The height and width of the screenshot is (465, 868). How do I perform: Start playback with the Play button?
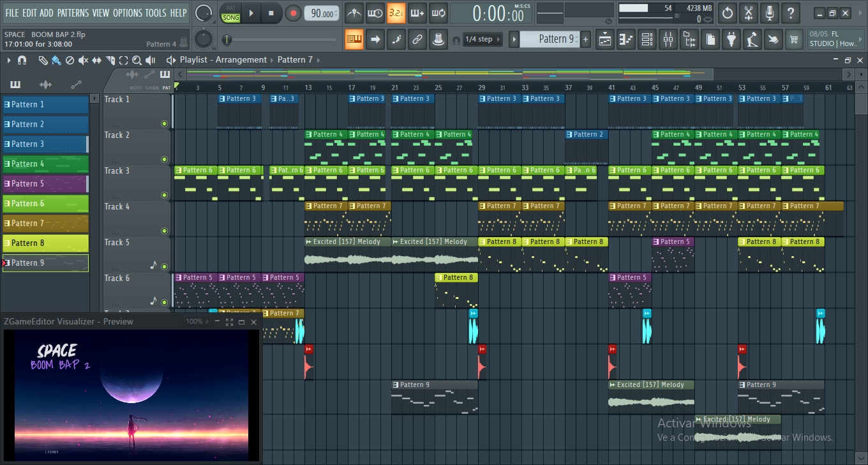point(251,13)
